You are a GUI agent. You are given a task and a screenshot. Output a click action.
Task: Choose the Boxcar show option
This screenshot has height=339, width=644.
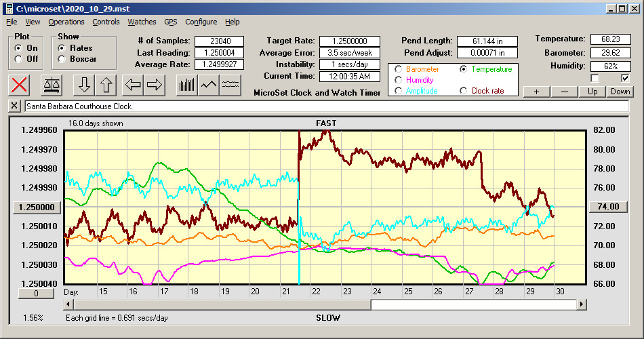pyautogui.click(x=62, y=59)
